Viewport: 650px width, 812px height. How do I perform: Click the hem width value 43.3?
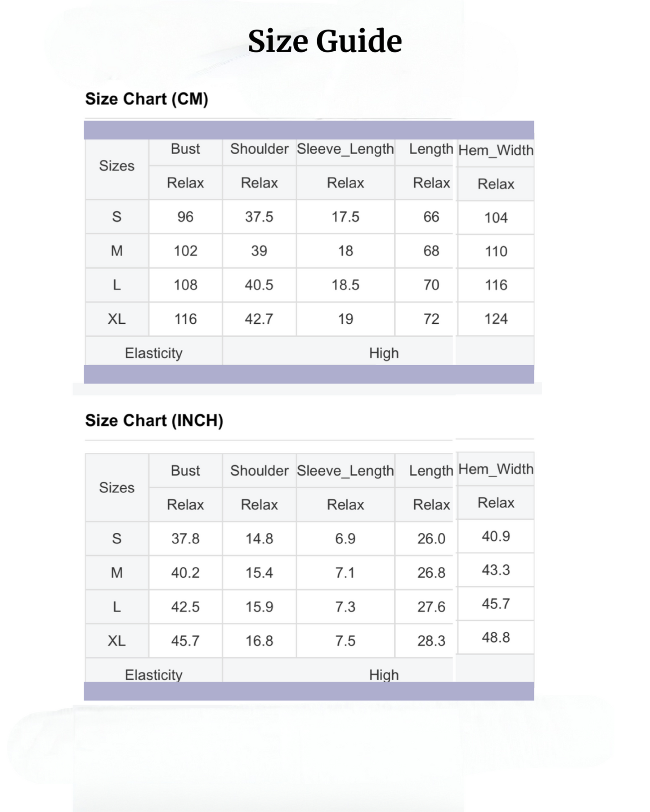[496, 570]
